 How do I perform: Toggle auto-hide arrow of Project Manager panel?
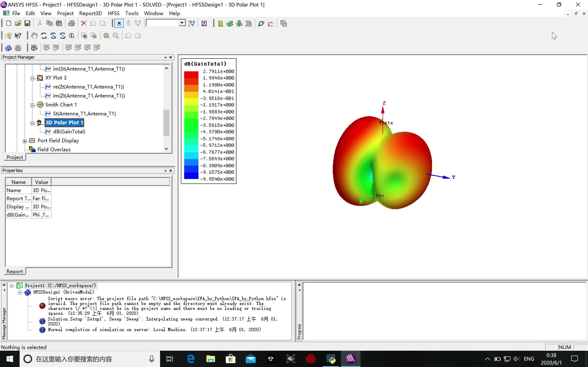point(165,57)
